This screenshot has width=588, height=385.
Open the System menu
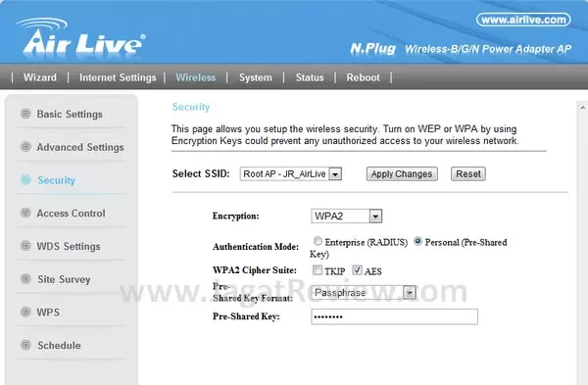(256, 77)
